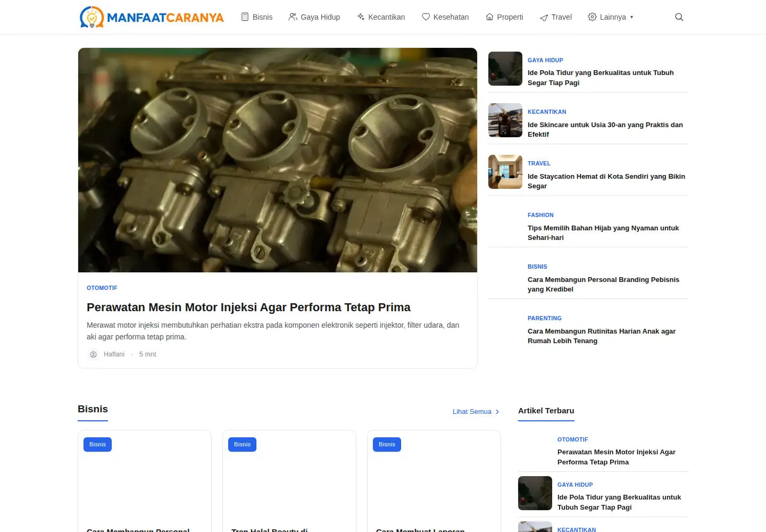Screen dimensions: 766x532
Task: Open Ide Pola Tidur in Artikel Terbaru
Action: tap(619, 502)
